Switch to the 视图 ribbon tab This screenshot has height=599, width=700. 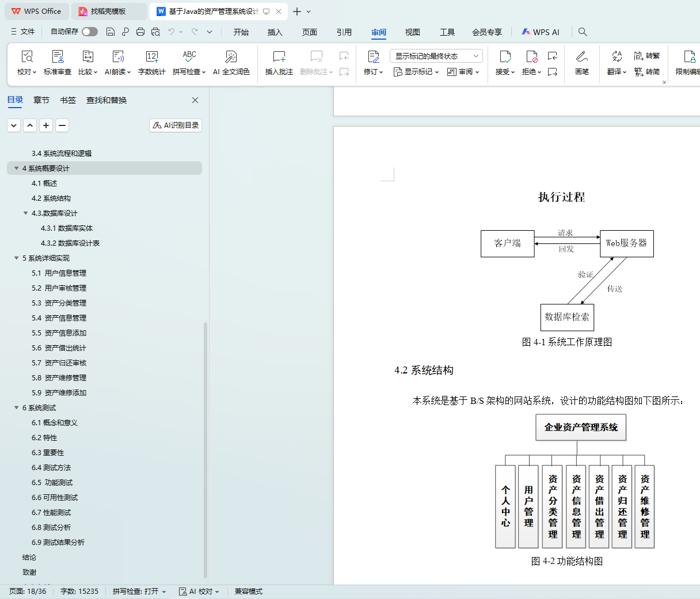pyautogui.click(x=412, y=32)
